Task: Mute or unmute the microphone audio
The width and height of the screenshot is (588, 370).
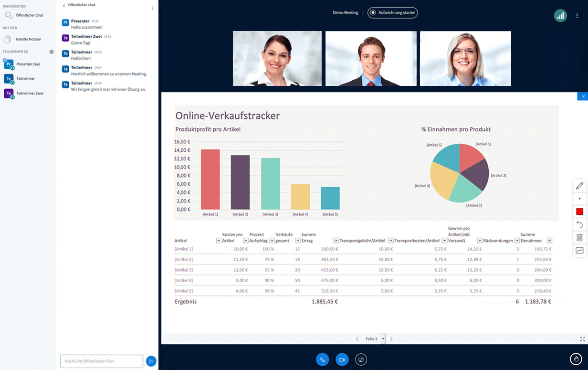Action: [x=322, y=359]
